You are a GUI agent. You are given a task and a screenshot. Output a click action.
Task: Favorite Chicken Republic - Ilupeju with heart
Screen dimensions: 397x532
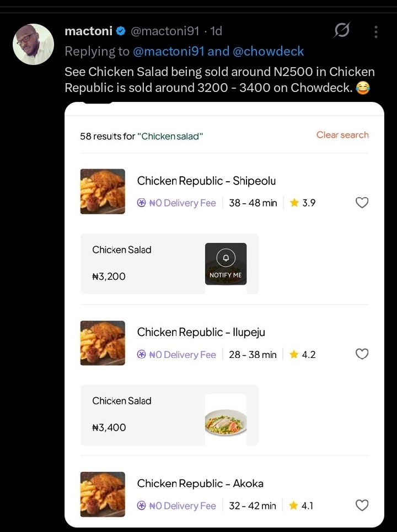362,354
